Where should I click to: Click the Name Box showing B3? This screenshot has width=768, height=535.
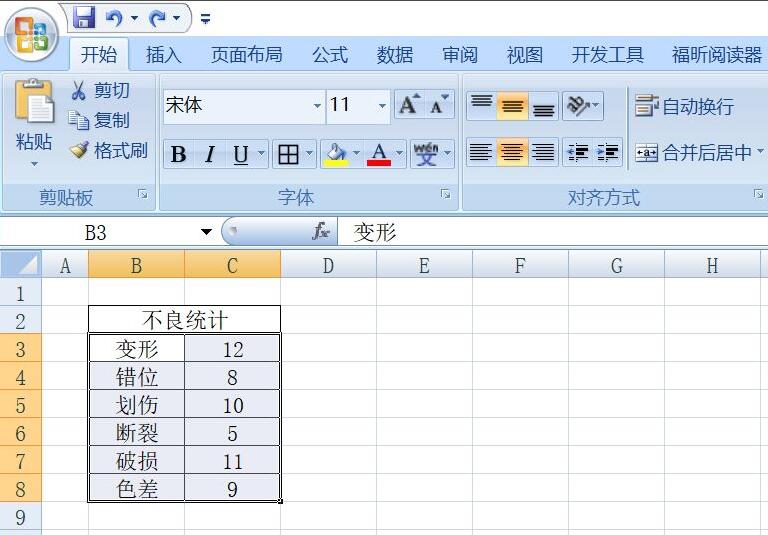(96, 232)
